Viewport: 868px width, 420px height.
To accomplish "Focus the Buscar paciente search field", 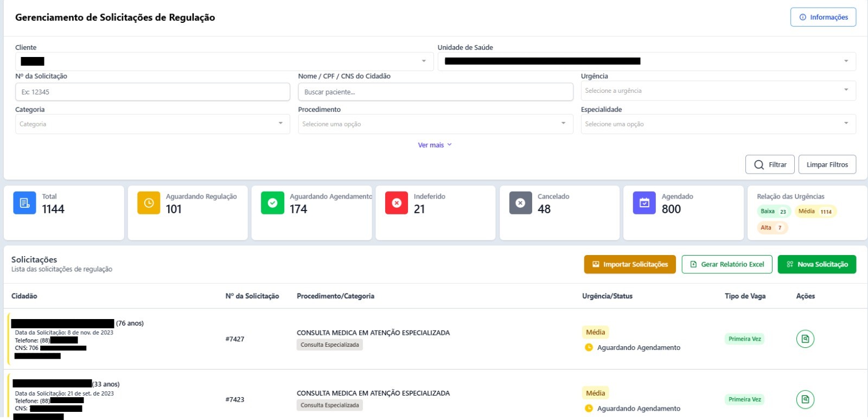I will [436, 92].
